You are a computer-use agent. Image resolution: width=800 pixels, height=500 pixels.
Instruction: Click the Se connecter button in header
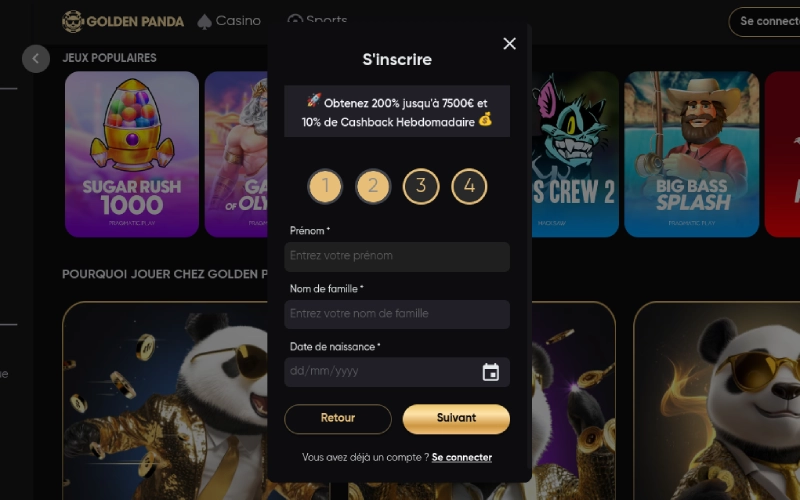click(765, 21)
